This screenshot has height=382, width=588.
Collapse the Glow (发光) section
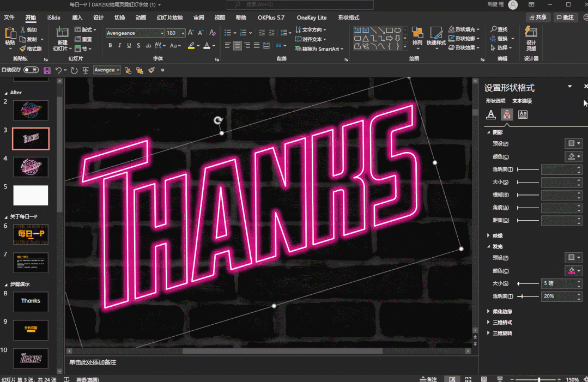pyautogui.click(x=489, y=246)
